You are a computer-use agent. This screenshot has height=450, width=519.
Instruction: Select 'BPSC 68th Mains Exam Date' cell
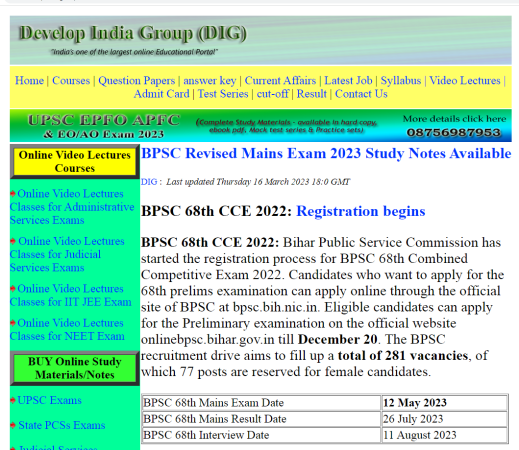[x=261, y=403]
